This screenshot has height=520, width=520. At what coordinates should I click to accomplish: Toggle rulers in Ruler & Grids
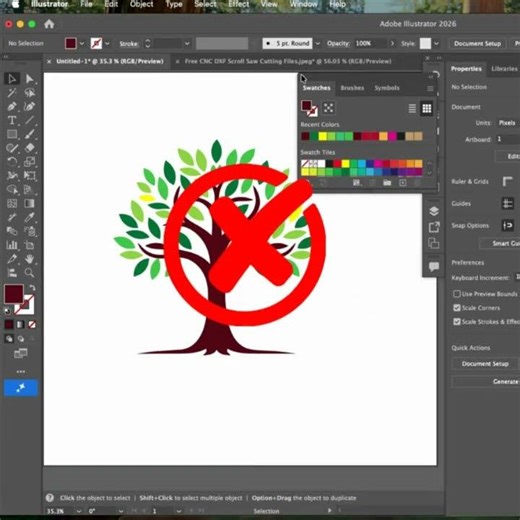[508, 182]
